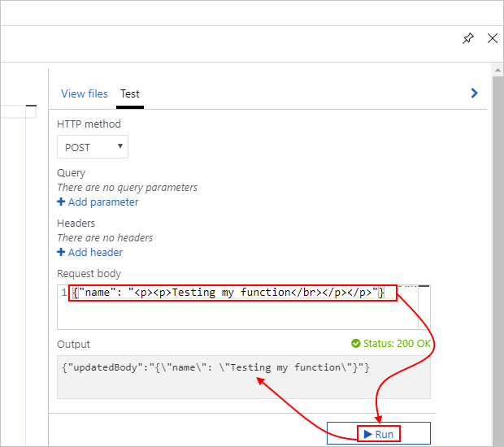
Task: Click the Status: 200 OK text
Action: (397, 344)
